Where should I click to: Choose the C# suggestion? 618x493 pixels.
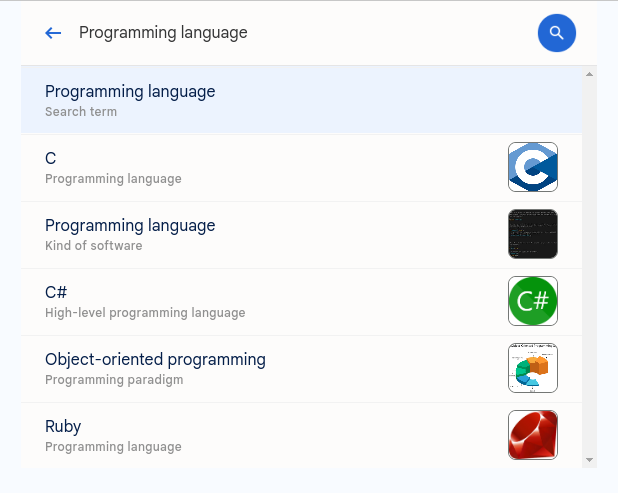point(301,302)
